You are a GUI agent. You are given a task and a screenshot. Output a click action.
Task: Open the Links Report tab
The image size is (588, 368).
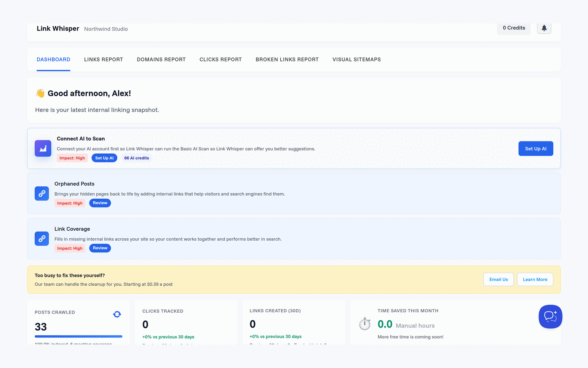click(104, 59)
